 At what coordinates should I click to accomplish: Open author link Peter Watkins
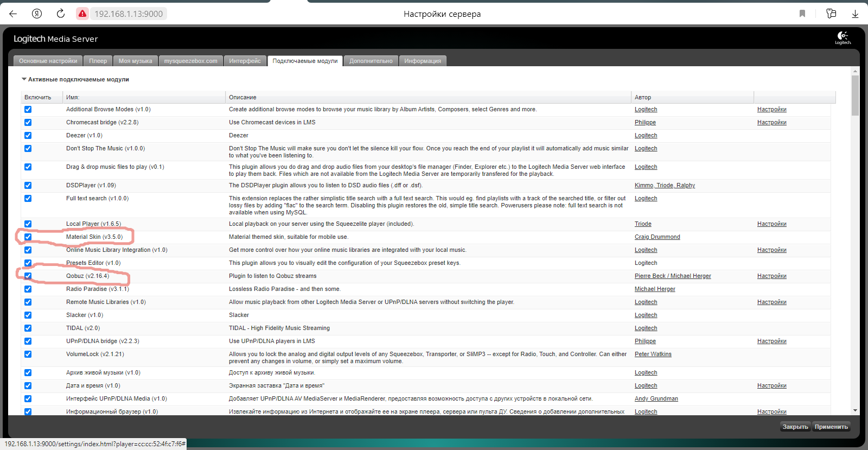653,354
